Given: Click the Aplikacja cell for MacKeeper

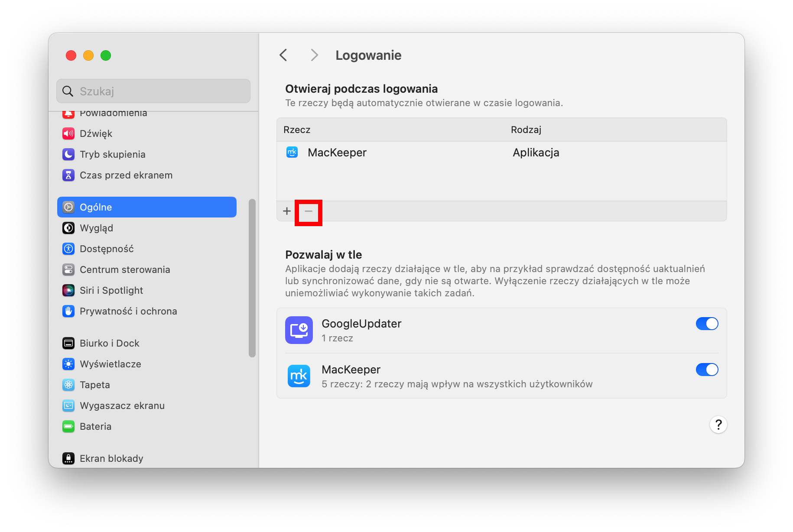Looking at the screenshot, I should [536, 152].
